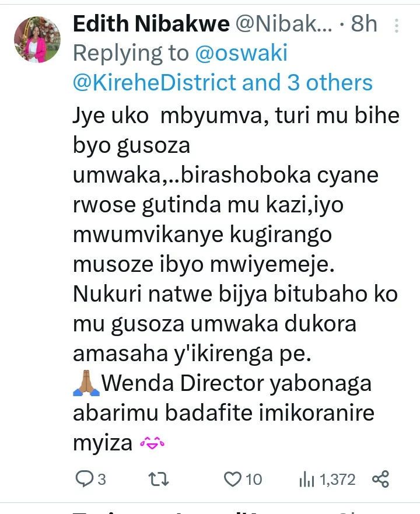Click the views bar chart icon

click(x=307, y=480)
